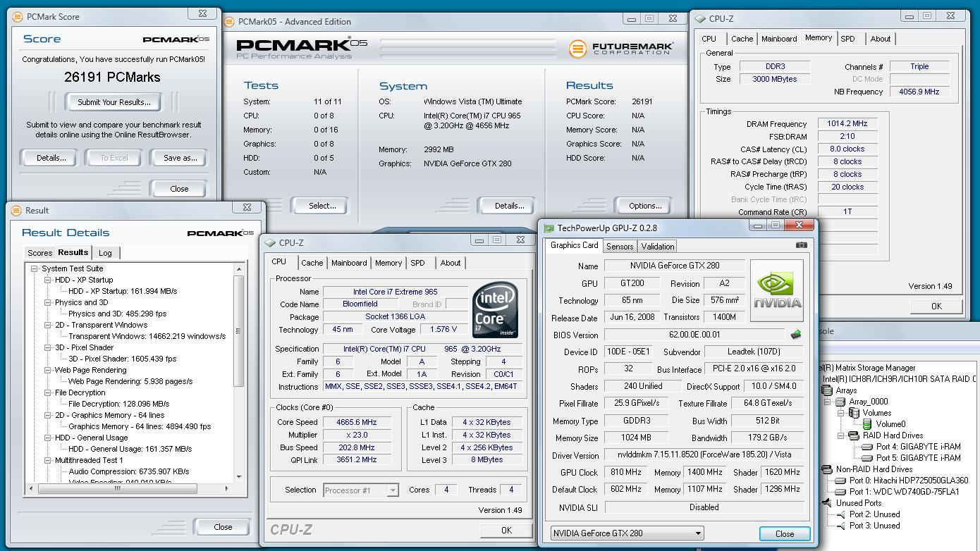Click the BIOS save chip icon in GPU-Z
980x551 pixels.
click(796, 335)
